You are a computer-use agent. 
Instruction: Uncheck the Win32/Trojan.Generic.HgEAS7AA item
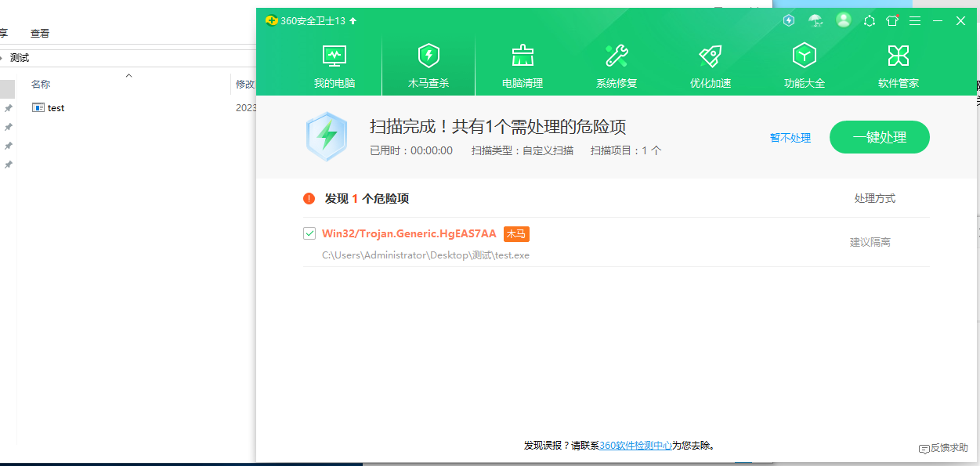coord(309,233)
